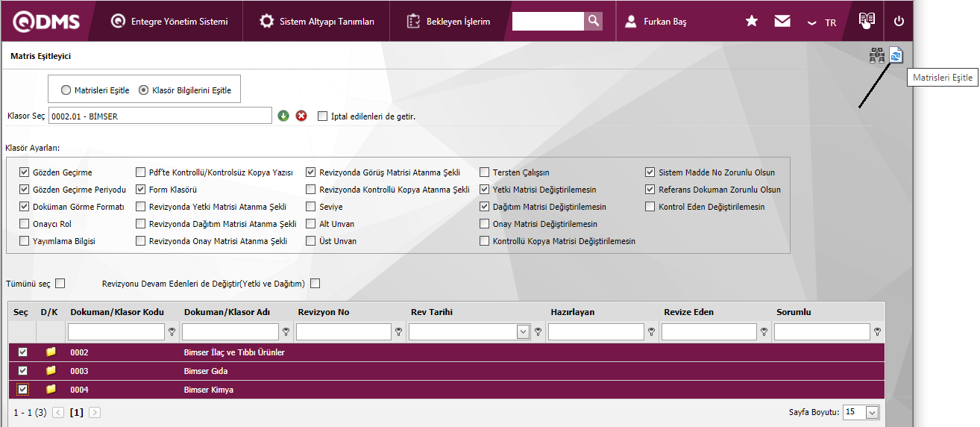The image size is (980, 427).
Task: Click the magnifier search button in header
Action: pyautogui.click(x=593, y=21)
